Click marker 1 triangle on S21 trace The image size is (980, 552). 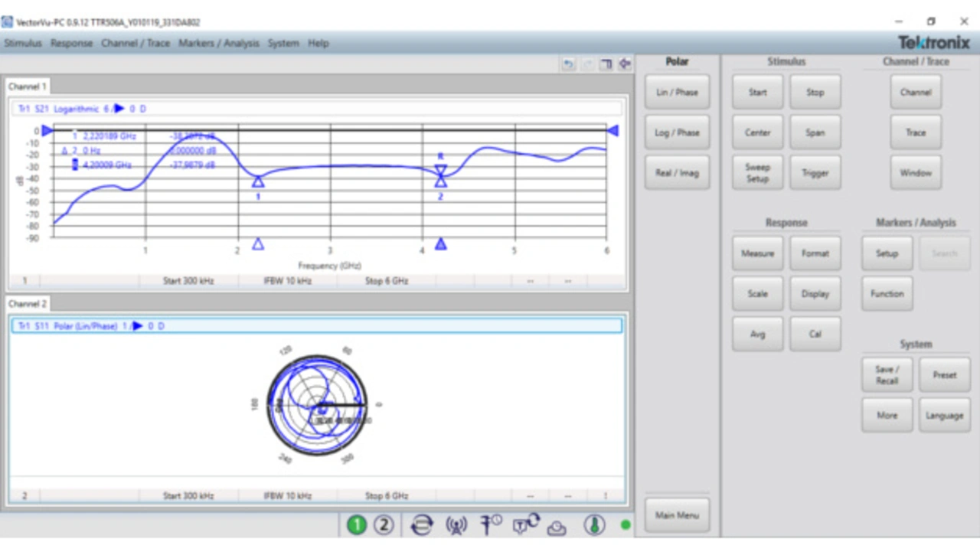pyautogui.click(x=258, y=181)
